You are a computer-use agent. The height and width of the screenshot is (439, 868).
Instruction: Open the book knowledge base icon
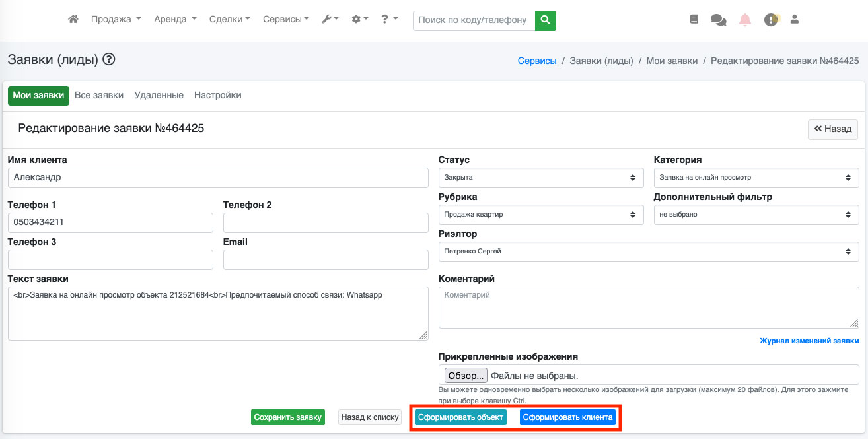[x=694, y=20]
